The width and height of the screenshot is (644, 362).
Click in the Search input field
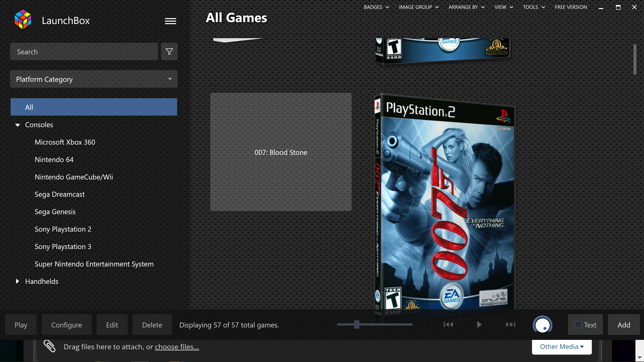point(84,51)
